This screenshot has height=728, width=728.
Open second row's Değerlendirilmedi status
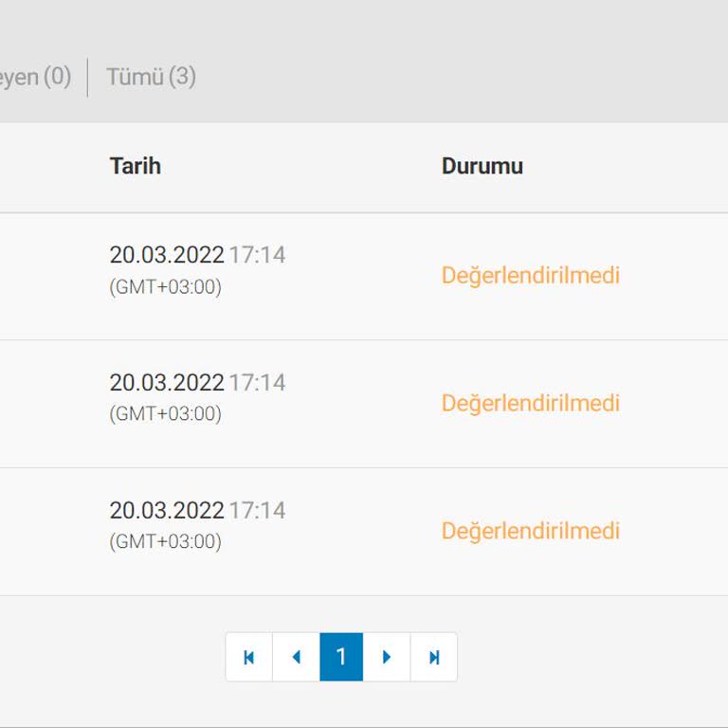[x=531, y=403]
